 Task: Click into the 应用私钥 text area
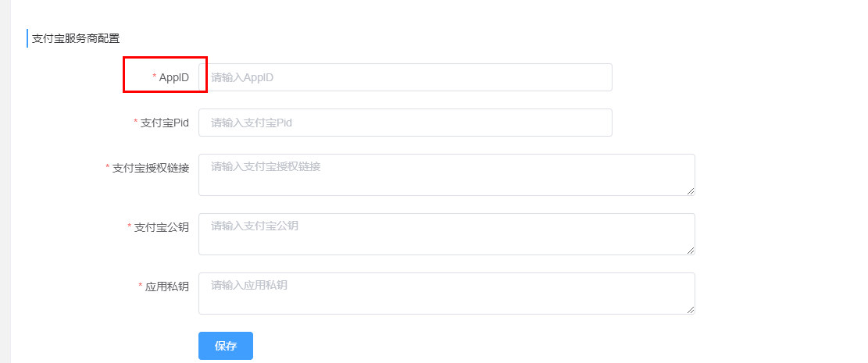point(446,293)
